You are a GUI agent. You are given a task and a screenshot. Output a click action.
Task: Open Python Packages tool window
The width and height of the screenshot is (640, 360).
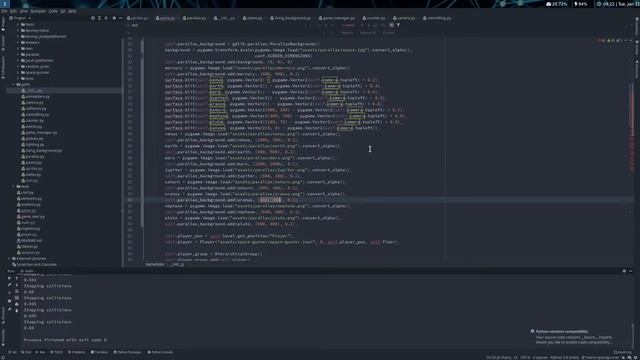127,352
